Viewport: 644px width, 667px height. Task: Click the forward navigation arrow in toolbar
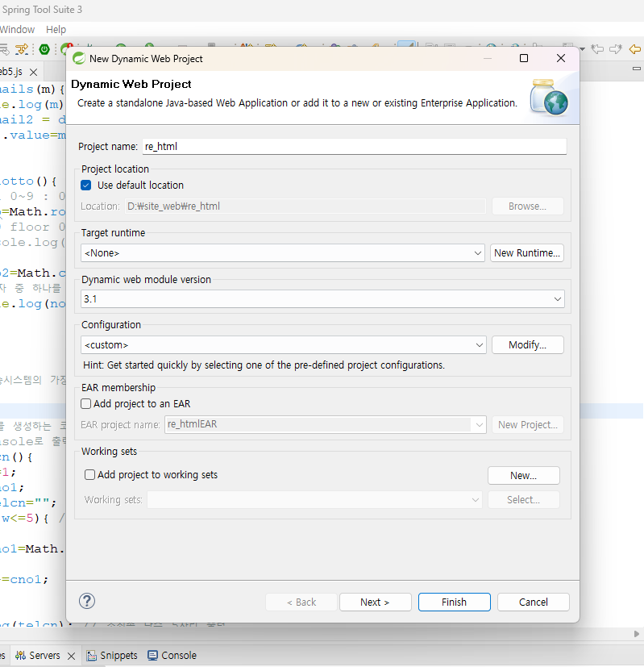click(615, 49)
